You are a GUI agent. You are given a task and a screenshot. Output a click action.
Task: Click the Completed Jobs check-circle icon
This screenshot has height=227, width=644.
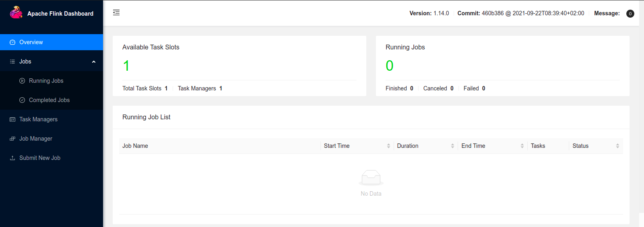22,100
